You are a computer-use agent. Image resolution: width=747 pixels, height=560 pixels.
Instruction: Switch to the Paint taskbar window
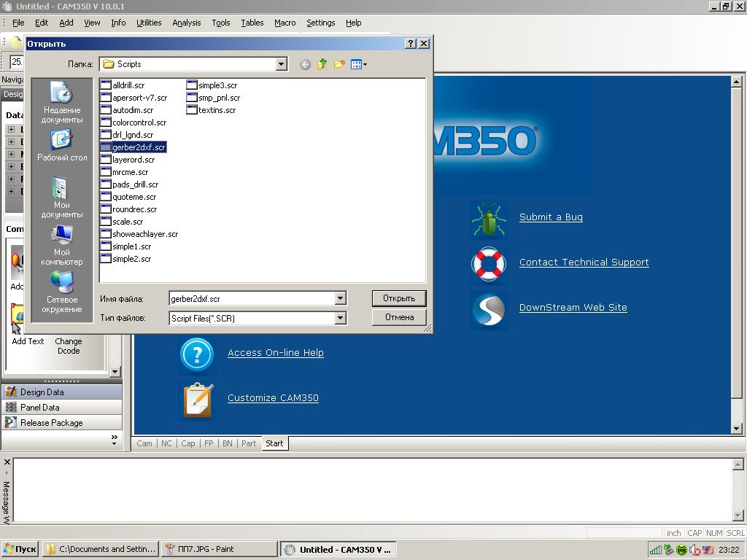click(x=219, y=549)
